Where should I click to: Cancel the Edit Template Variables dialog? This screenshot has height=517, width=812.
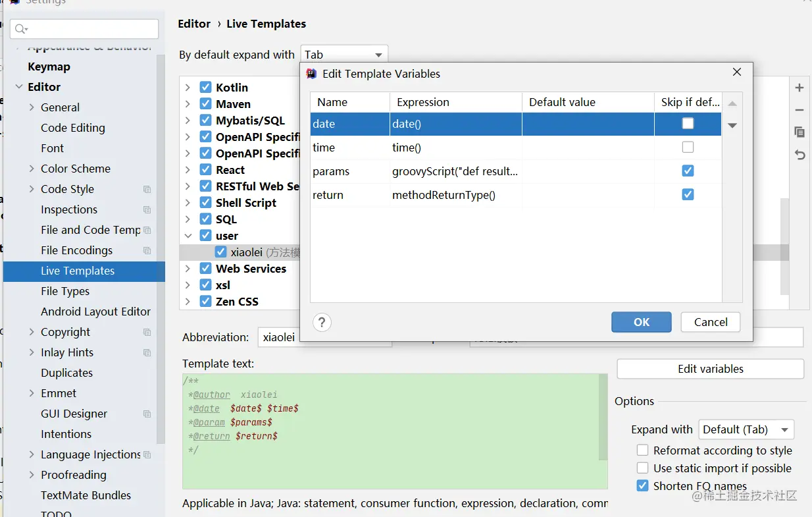[711, 322]
